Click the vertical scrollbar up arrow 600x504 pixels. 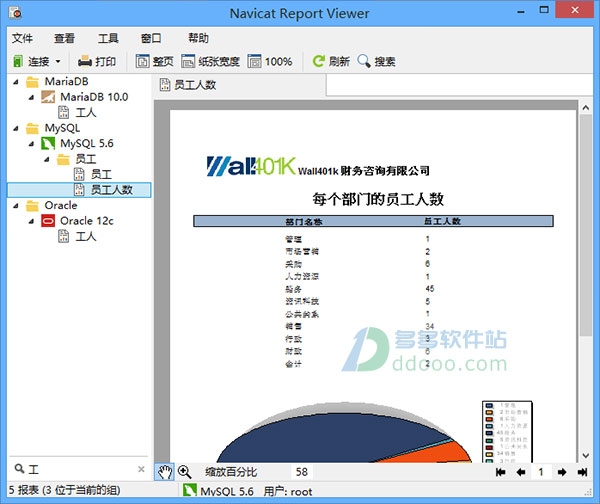585,108
